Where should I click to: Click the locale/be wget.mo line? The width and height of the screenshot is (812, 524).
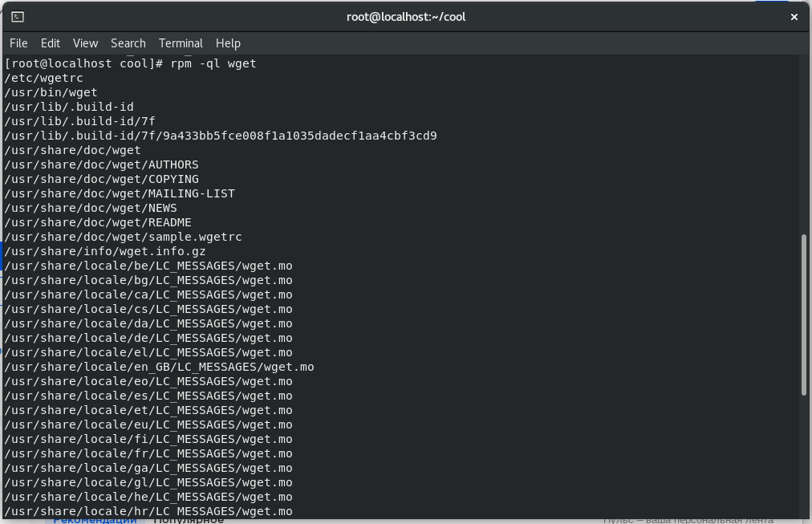tap(148, 266)
